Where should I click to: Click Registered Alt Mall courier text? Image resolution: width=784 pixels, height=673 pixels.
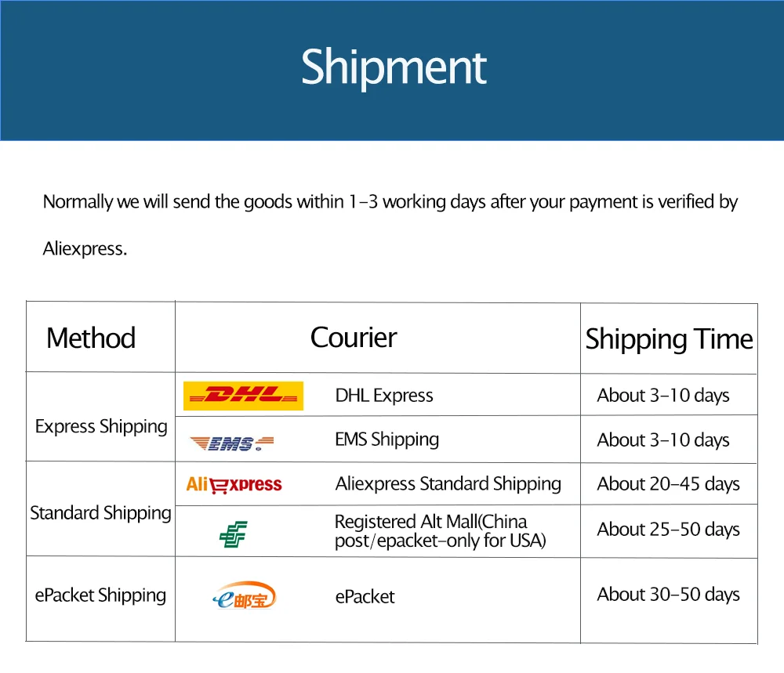[x=440, y=531]
